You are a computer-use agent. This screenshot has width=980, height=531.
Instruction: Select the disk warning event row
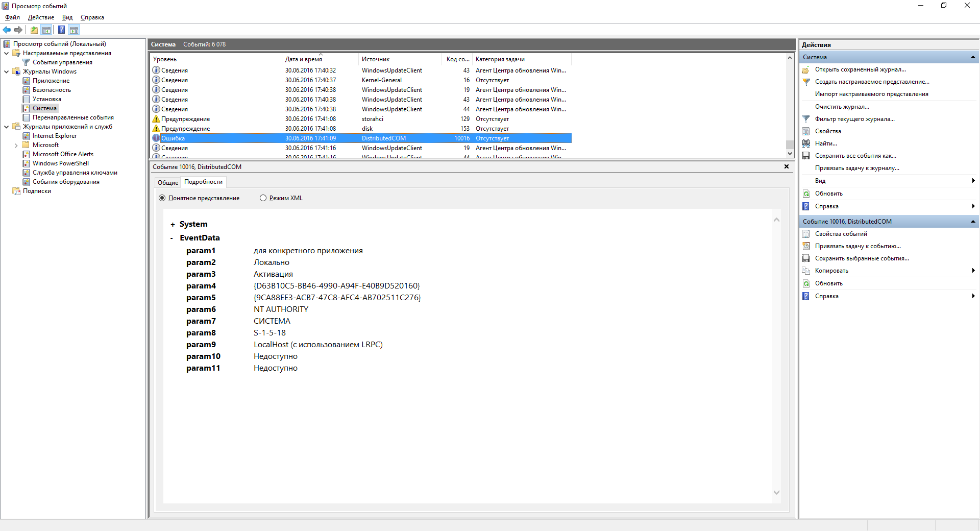tap(361, 129)
